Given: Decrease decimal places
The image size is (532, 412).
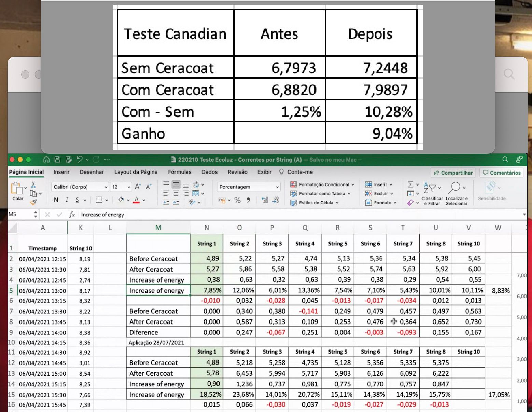Looking at the screenshot, I should [276, 200].
